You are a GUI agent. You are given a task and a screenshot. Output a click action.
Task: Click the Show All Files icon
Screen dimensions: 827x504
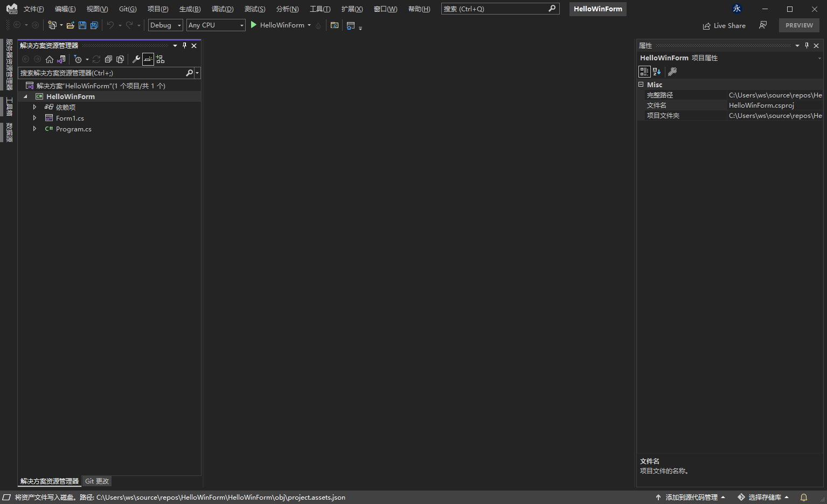(120, 59)
